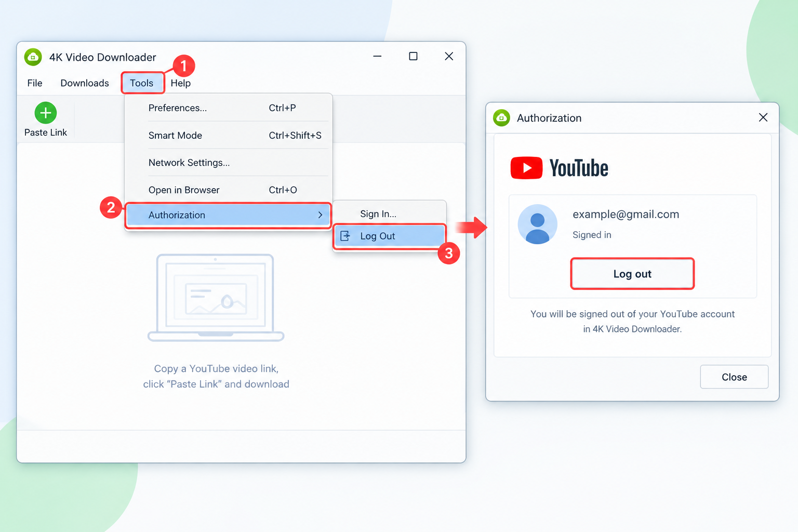
Task: Close the 4K Video Downloader window
Action: pyautogui.click(x=449, y=56)
